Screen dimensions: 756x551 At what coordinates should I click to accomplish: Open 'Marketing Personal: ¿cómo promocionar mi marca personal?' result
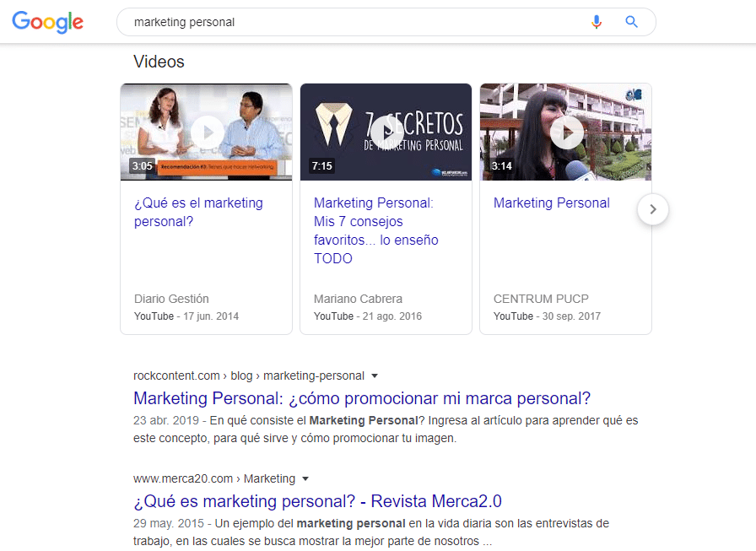click(x=362, y=398)
